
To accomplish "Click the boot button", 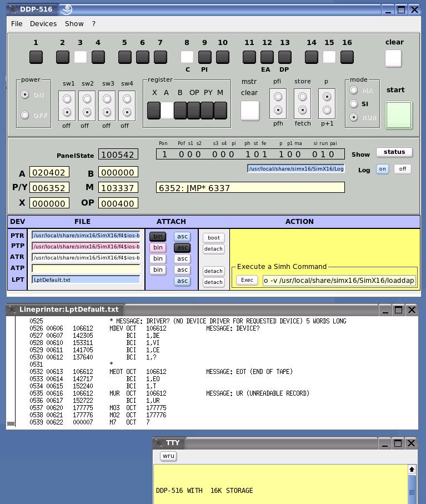I will click(x=214, y=238).
